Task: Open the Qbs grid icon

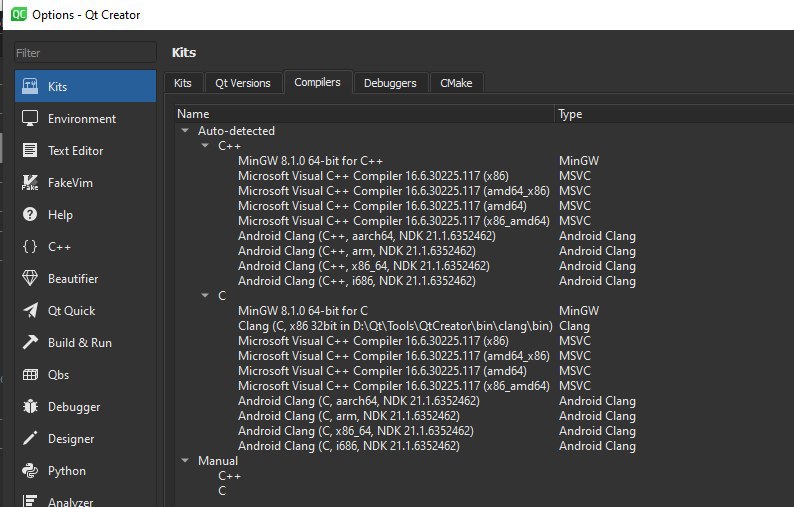Action: (x=30, y=374)
